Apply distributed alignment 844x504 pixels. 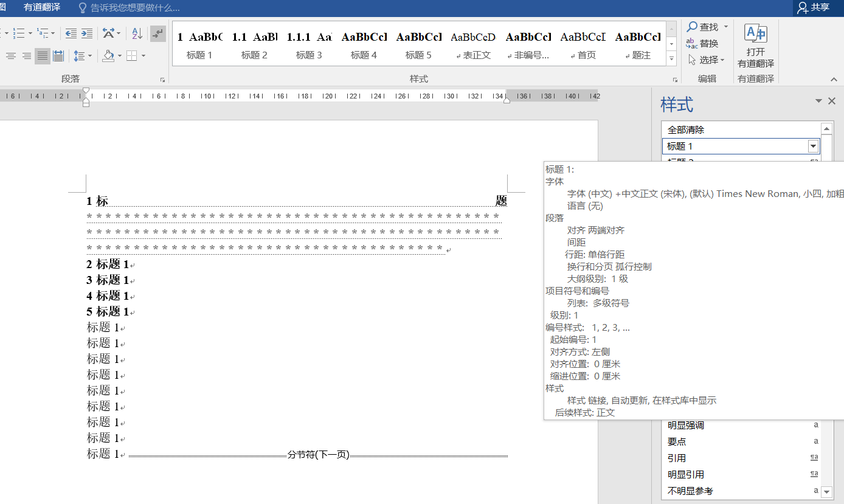pyautogui.click(x=58, y=56)
